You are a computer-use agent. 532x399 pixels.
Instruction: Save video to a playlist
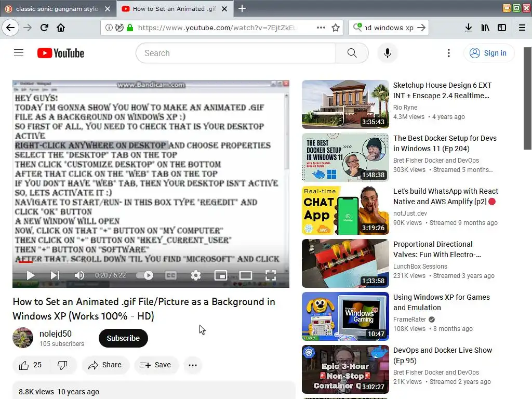(156, 365)
